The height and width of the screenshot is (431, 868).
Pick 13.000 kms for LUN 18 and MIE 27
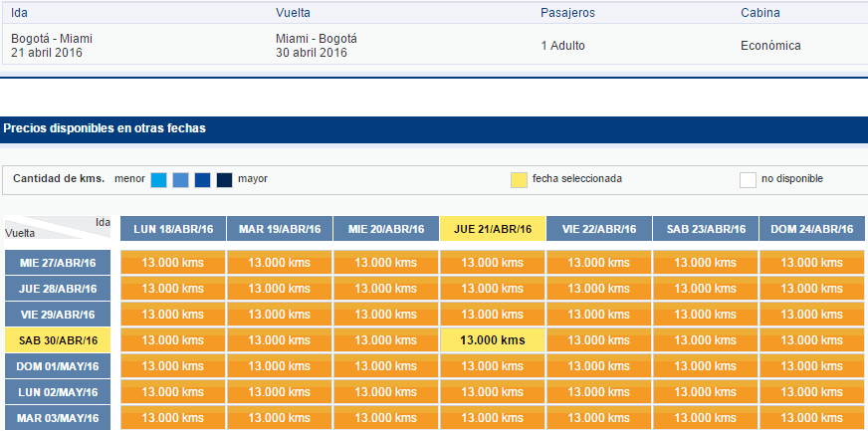pos(173,262)
